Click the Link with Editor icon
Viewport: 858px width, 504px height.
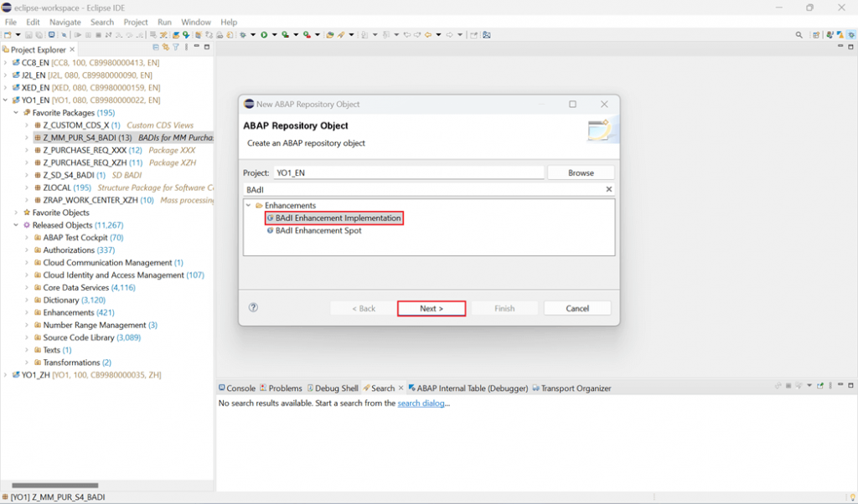coord(166,48)
